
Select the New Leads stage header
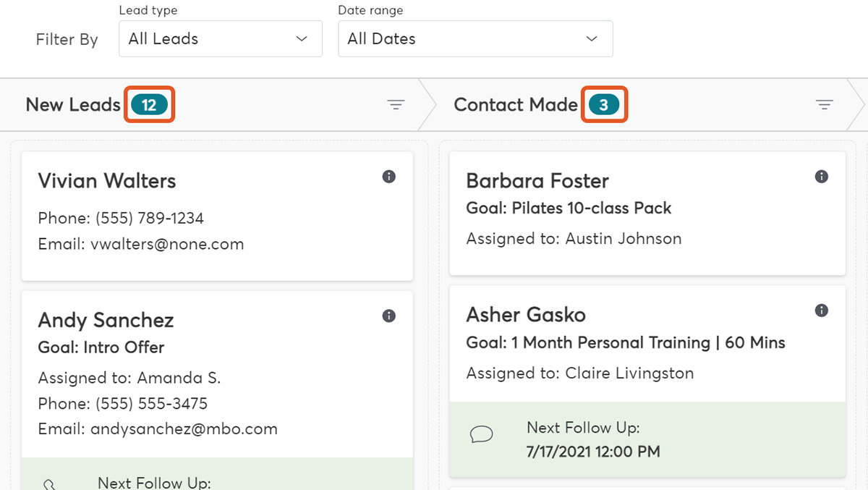point(73,105)
